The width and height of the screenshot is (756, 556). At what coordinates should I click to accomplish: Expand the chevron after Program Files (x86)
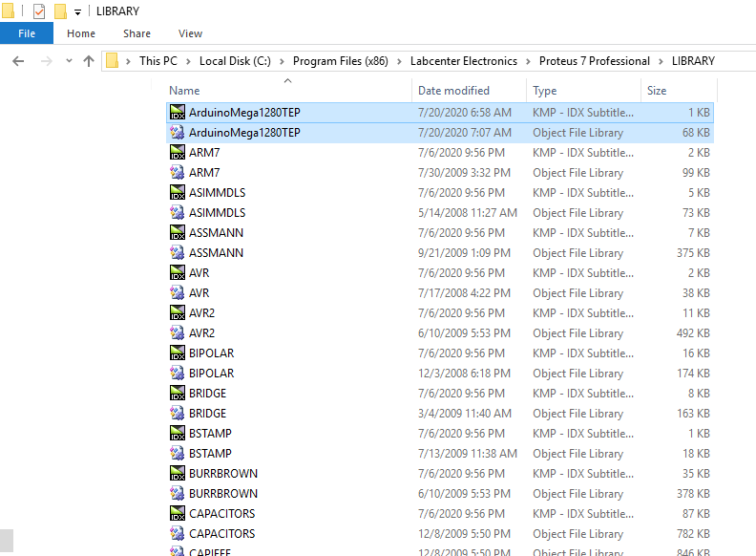click(401, 61)
